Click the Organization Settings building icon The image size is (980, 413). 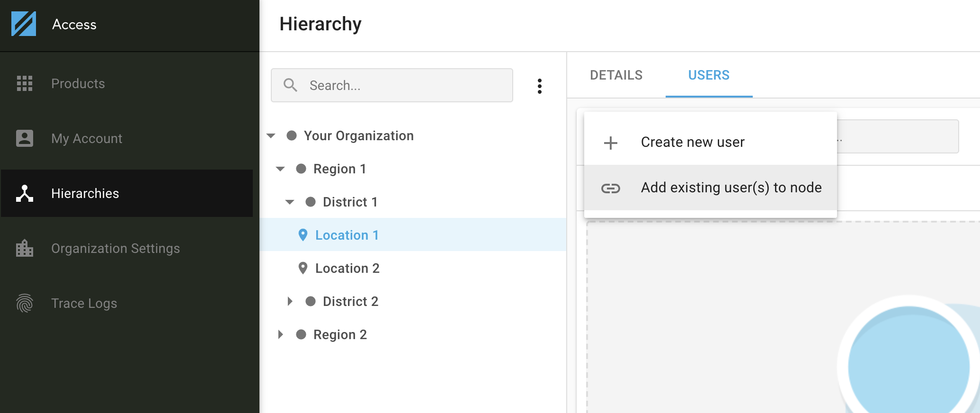(25, 248)
